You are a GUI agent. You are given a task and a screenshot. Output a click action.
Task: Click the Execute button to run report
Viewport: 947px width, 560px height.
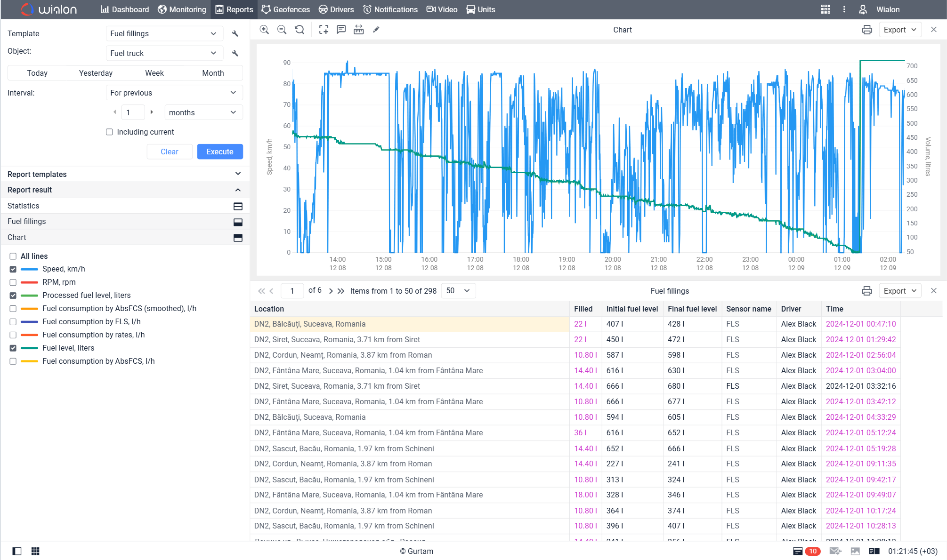220,152
